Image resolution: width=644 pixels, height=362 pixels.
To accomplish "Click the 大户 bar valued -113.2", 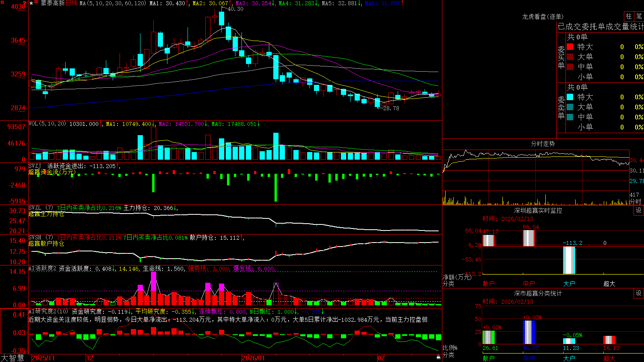I will [569, 260].
